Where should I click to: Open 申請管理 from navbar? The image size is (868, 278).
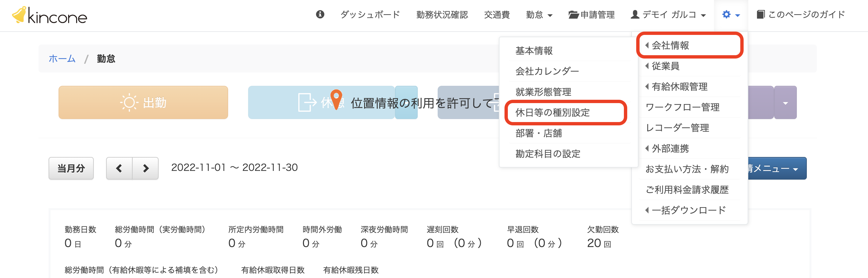591,15
